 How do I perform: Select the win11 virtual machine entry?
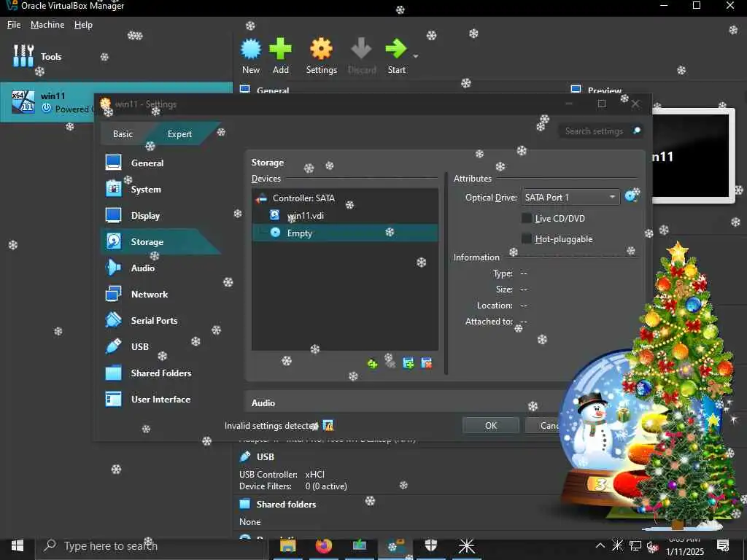point(116,102)
